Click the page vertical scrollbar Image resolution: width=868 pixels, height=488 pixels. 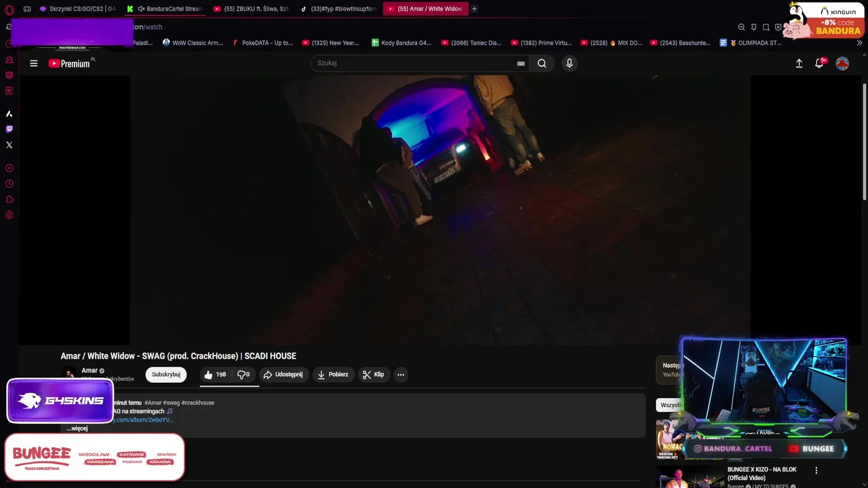pos(864,142)
